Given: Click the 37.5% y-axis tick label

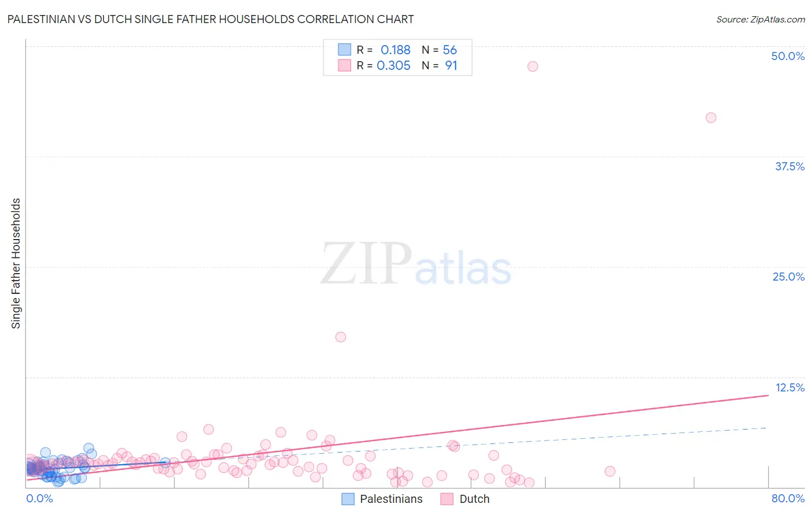Looking at the screenshot, I should [789, 166].
